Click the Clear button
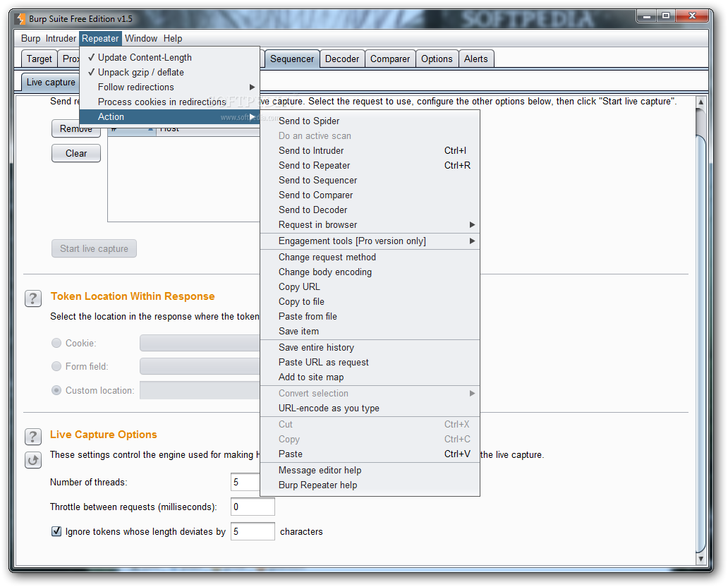The image size is (728, 587). [x=76, y=154]
